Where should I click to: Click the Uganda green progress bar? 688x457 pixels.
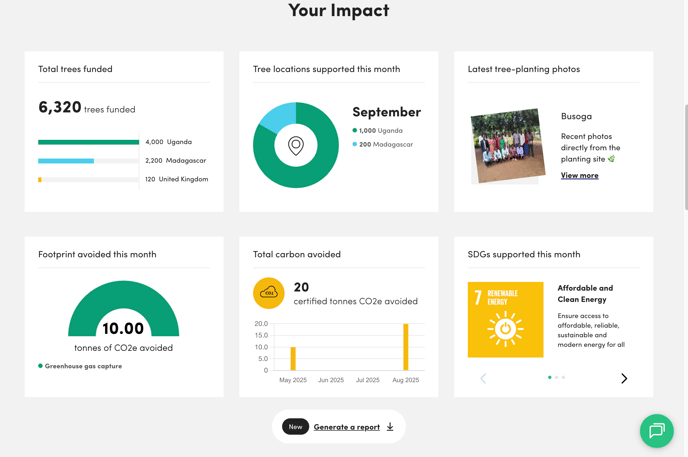pos(88,142)
